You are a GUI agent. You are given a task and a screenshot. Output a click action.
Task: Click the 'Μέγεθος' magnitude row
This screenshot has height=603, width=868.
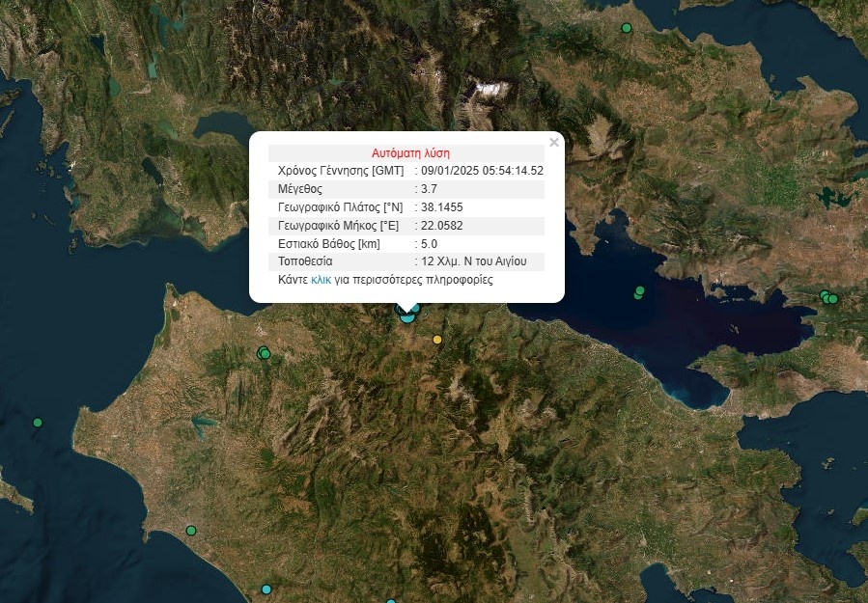tap(298, 189)
